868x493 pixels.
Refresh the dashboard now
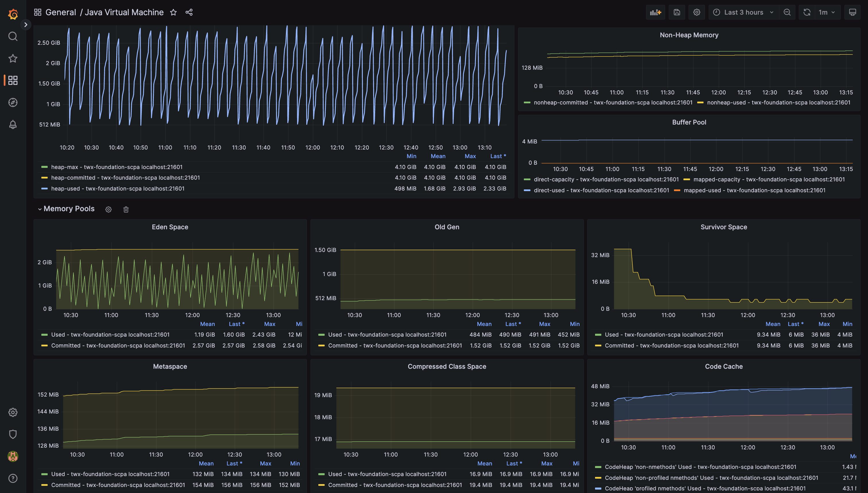click(807, 13)
